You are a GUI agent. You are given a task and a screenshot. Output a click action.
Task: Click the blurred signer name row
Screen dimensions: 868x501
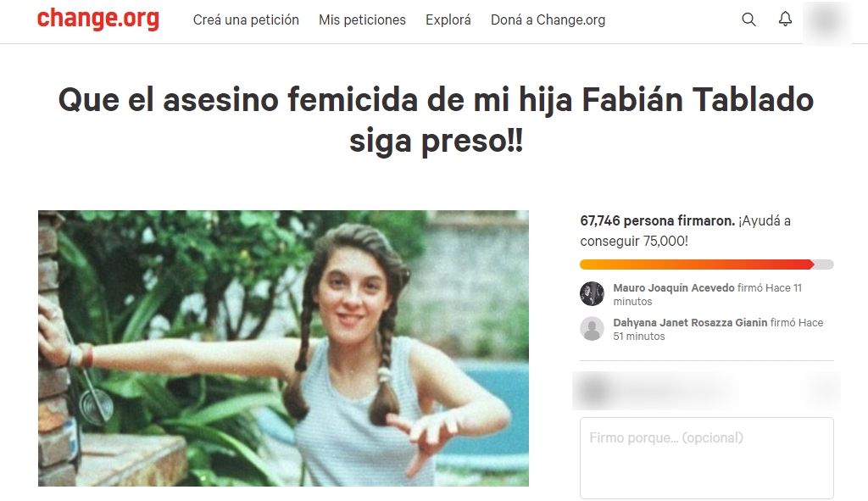click(706, 390)
